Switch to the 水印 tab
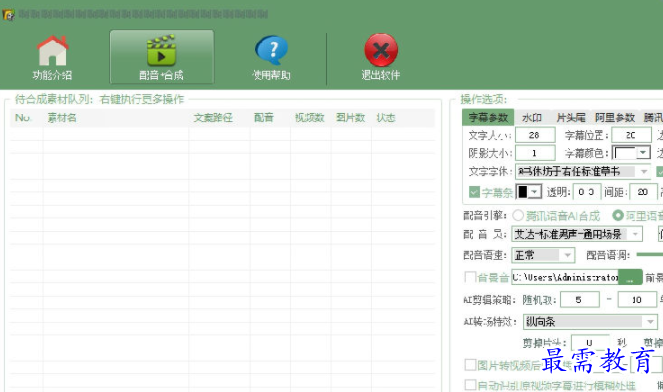This screenshot has width=663, height=392. pyautogui.click(x=532, y=117)
